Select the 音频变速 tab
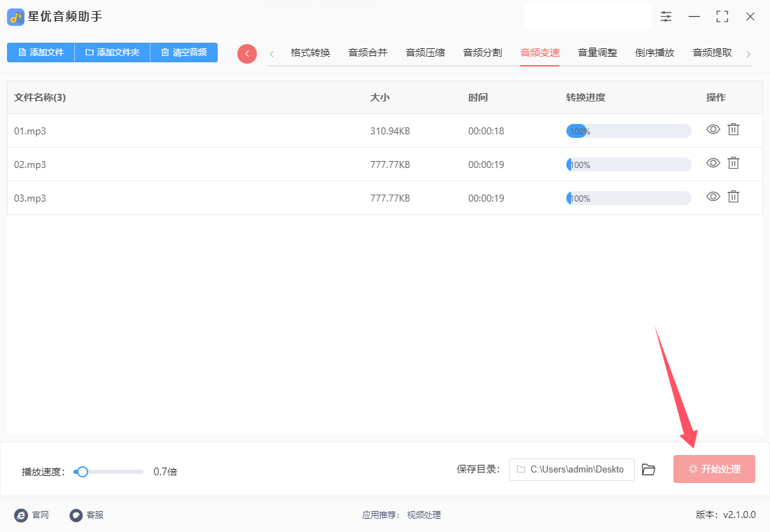This screenshot has height=532, width=770. [x=540, y=52]
